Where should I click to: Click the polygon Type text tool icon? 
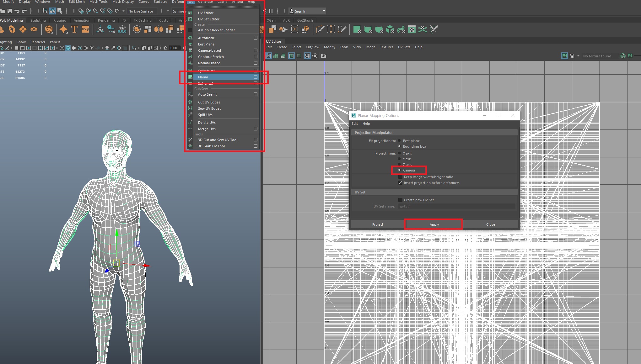tap(74, 29)
